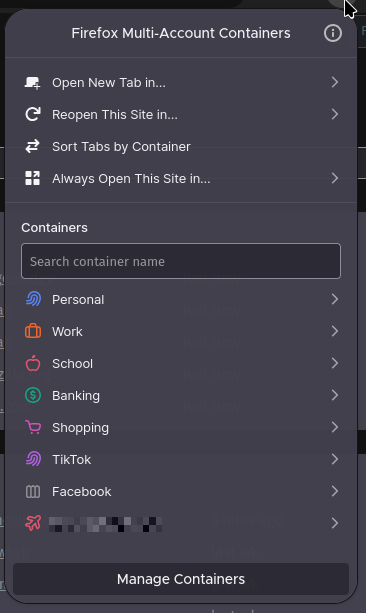This screenshot has height=613, width=366.
Task: Open the TikTok container
Action: [181, 459]
